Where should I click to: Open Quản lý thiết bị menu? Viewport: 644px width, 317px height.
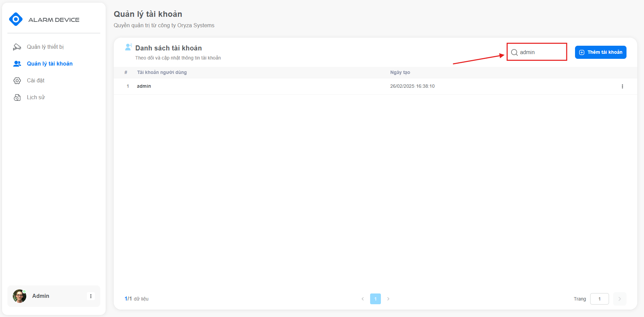click(45, 47)
